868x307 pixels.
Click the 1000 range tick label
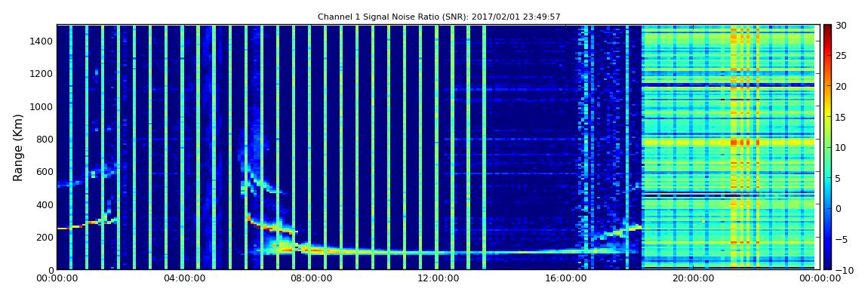pyautogui.click(x=42, y=106)
